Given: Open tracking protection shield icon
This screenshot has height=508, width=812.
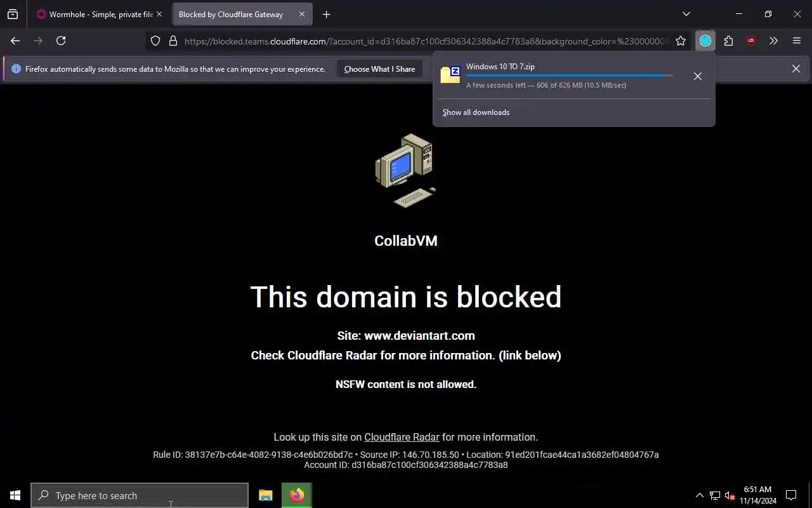Looking at the screenshot, I should [x=155, y=41].
